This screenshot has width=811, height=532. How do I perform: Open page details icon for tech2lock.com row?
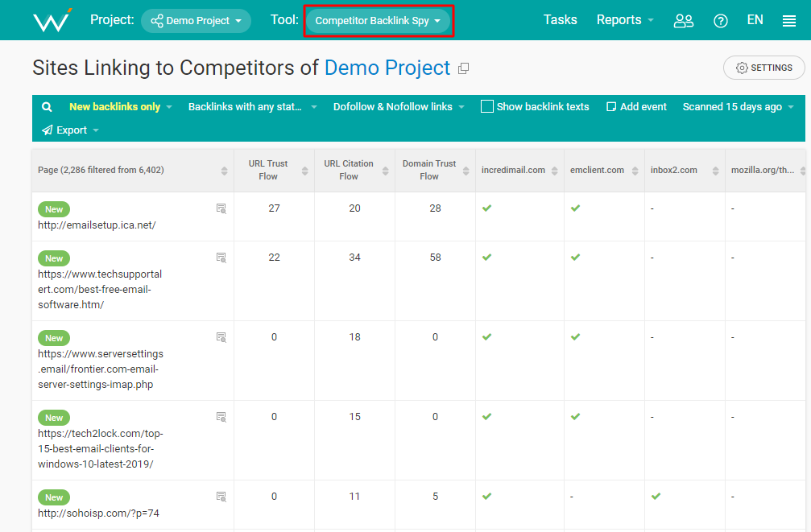(221, 417)
